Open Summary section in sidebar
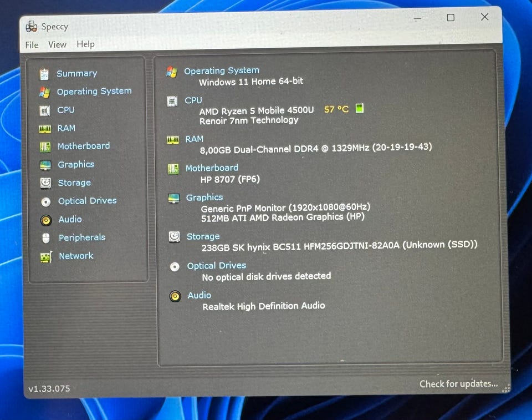The image size is (532, 420). pyautogui.click(x=77, y=73)
